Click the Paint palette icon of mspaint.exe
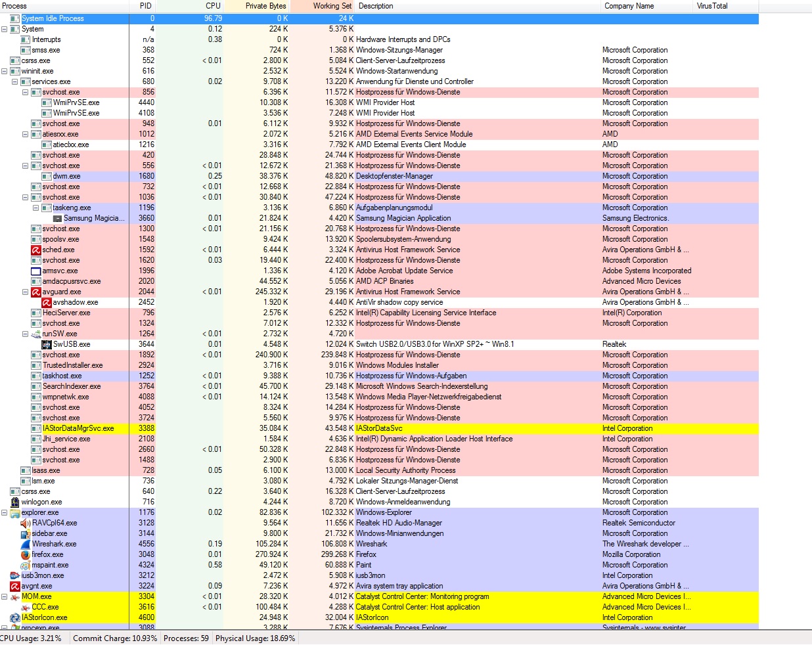812x645 pixels. click(x=26, y=565)
